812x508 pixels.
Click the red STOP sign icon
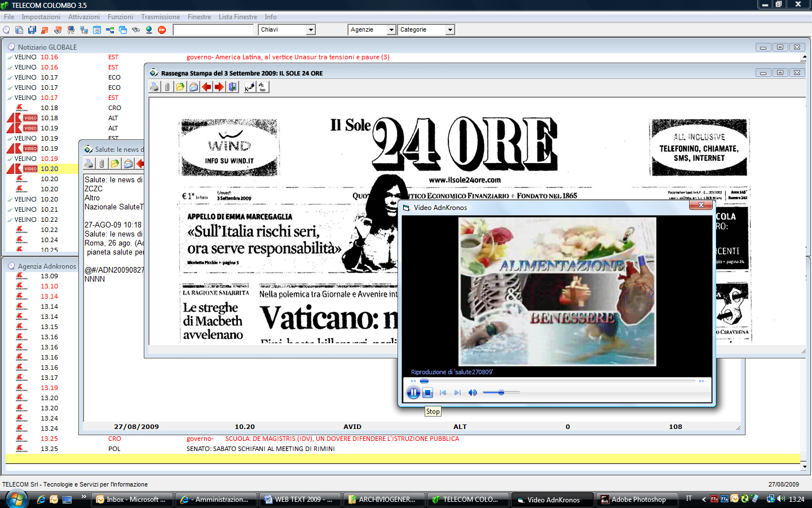pos(162,30)
